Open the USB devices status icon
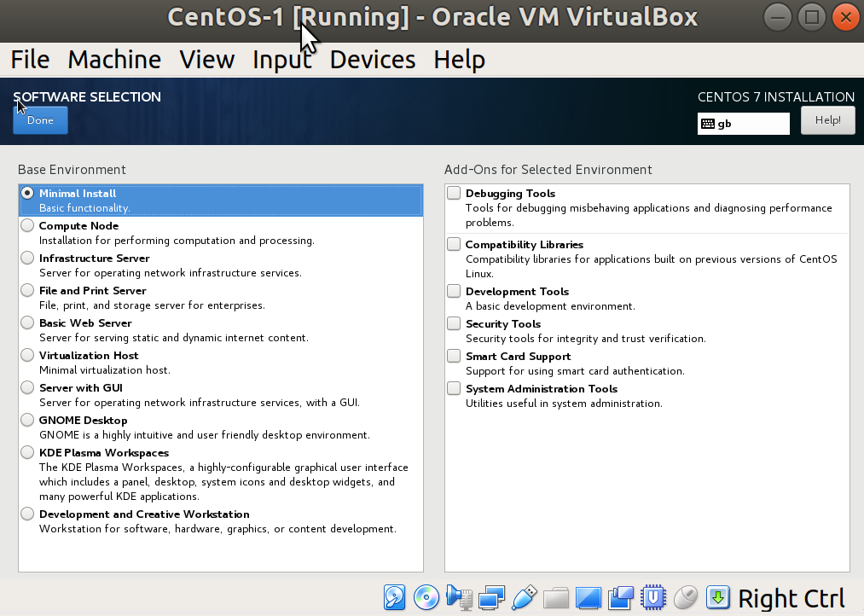The width and height of the screenshot is (864, 616). click(524, 597)
